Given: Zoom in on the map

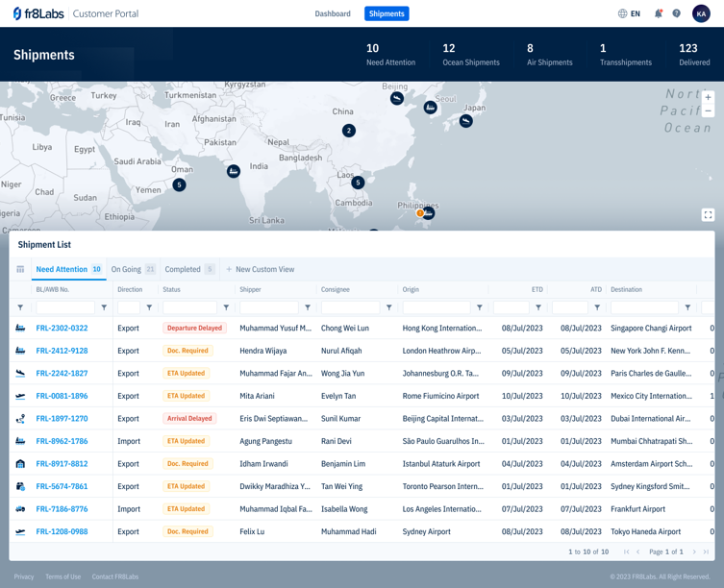Looking at the screenshot, I should click(708, 97).
